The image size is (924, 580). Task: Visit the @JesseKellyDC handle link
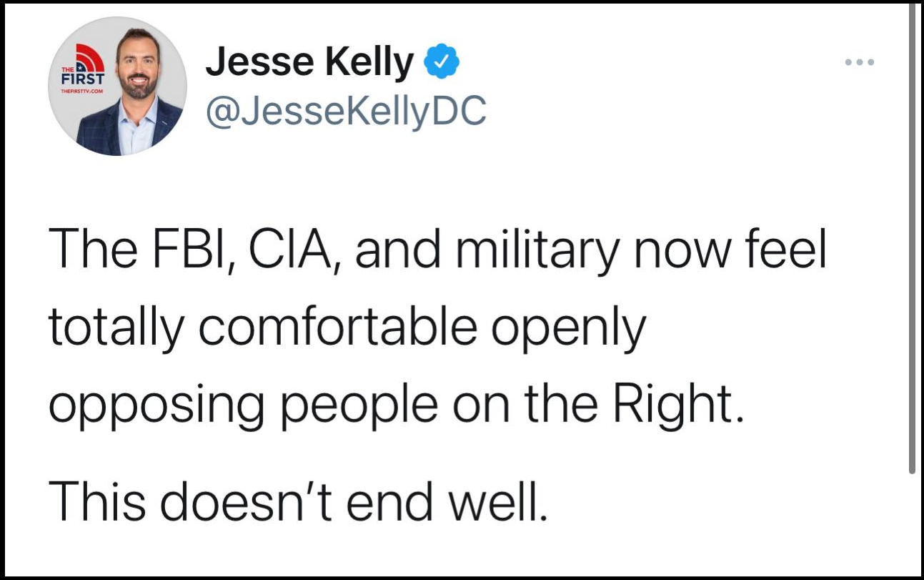coord(347,111)
